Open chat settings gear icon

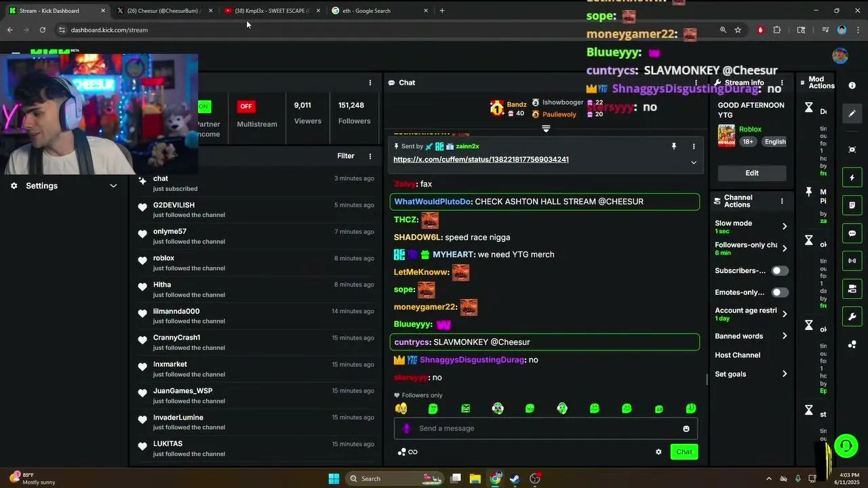(x=658, y=452)
